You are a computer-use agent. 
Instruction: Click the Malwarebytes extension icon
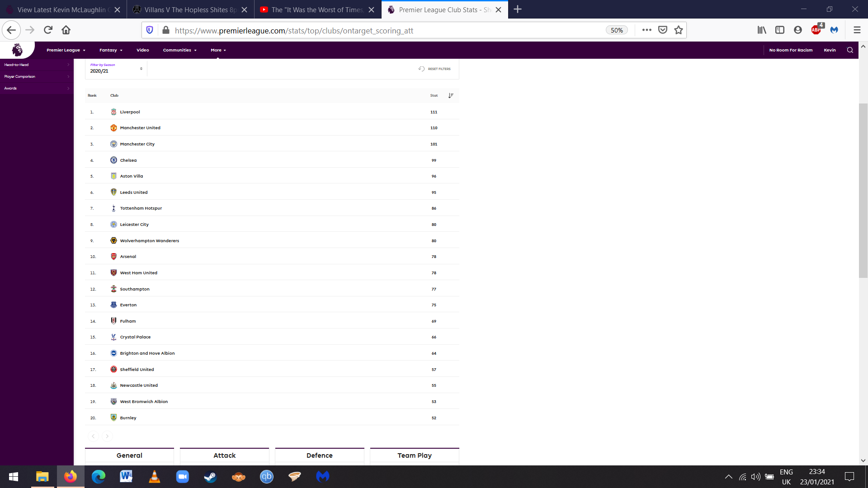pyautogui.click(x=834, y=30)
